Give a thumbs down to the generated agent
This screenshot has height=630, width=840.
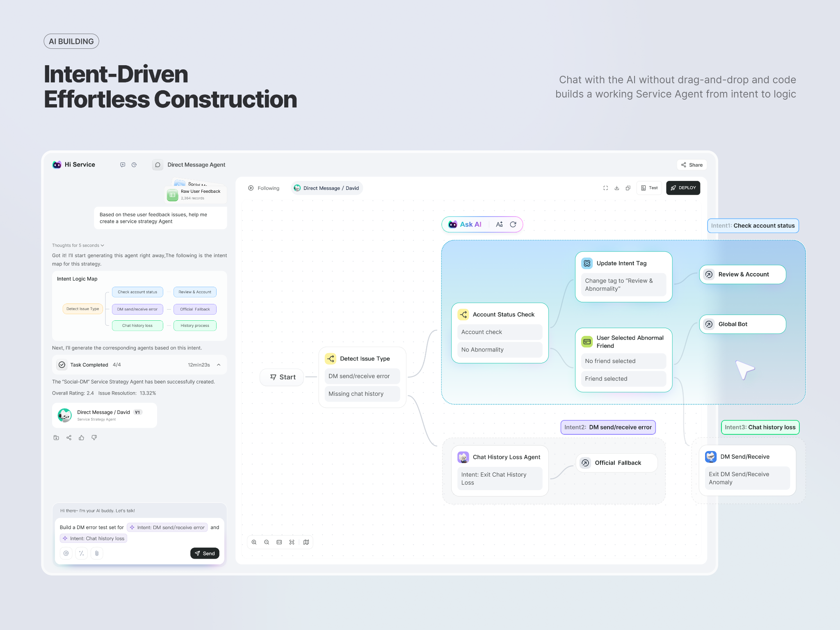point(94,438)
